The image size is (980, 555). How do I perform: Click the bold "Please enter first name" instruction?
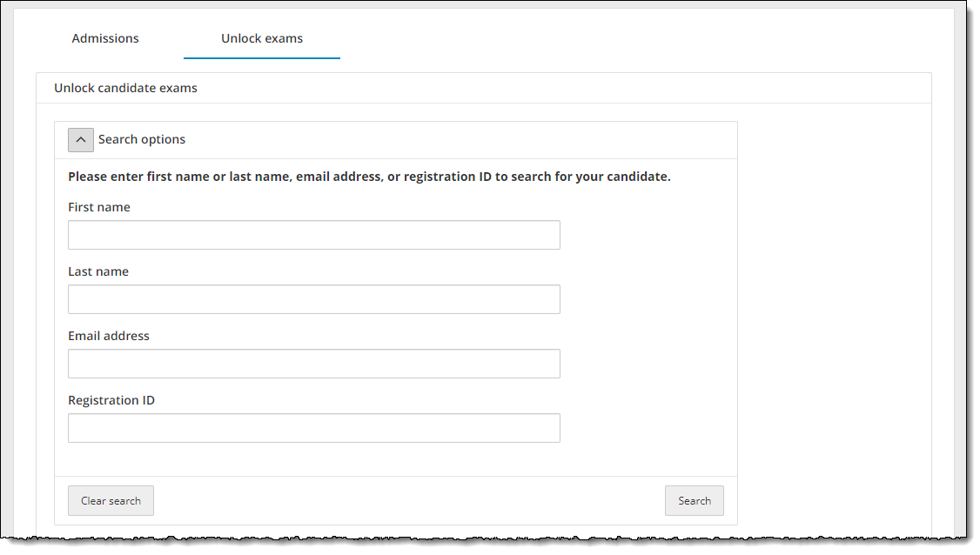pos(369,177)
